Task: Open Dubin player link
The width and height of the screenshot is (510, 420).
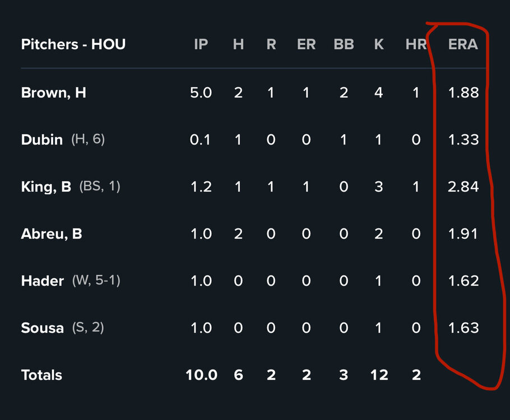Action: 42,139
